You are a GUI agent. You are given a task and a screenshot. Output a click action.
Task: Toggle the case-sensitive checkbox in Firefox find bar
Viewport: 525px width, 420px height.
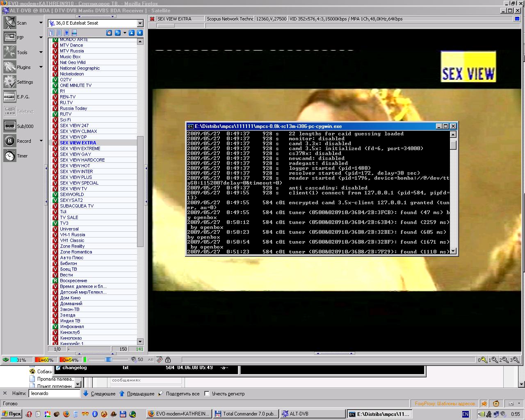click(207, 394)
